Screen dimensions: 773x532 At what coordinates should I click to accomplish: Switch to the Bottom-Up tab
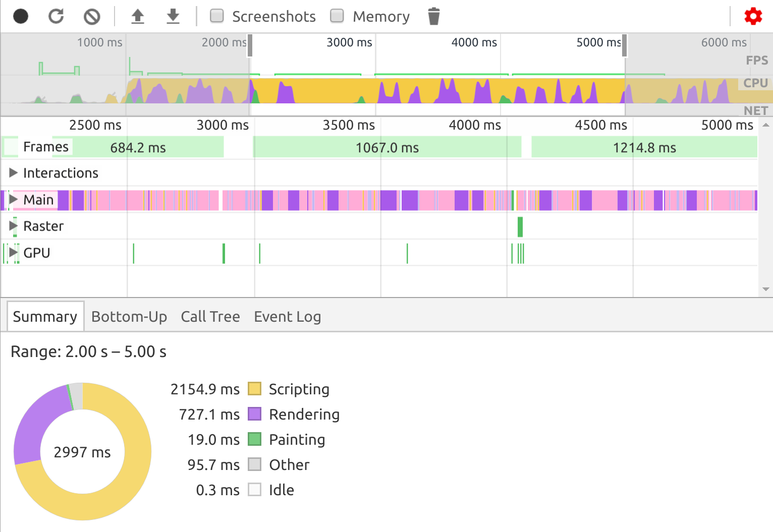(x=129, y=317)
